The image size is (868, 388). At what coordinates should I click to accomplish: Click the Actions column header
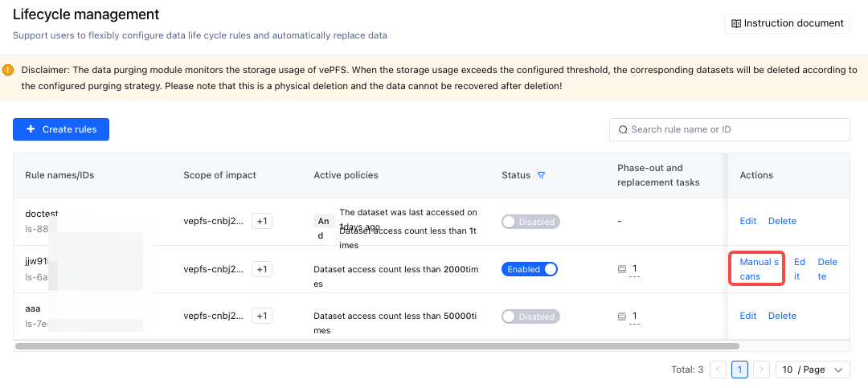point(756,175)
